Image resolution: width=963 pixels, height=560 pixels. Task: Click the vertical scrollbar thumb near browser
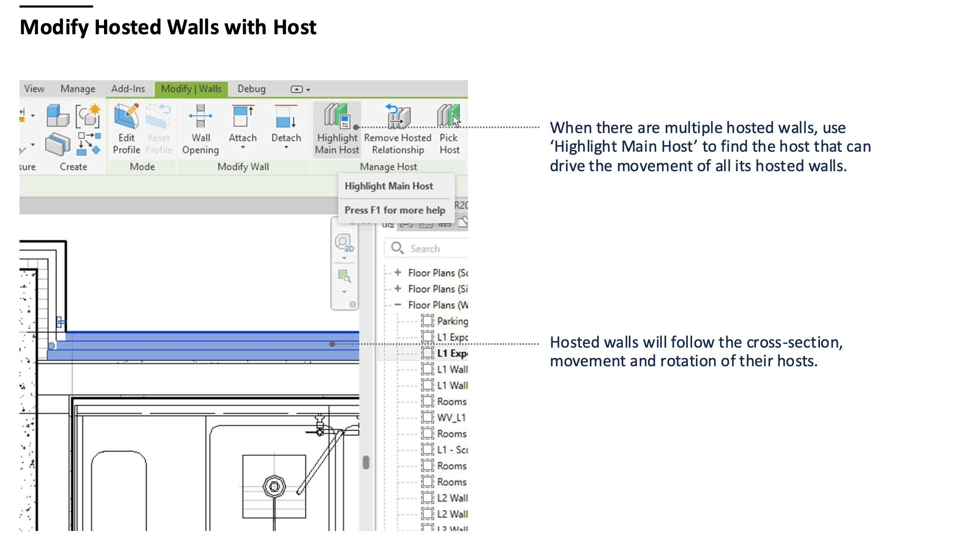pos(366,462)
